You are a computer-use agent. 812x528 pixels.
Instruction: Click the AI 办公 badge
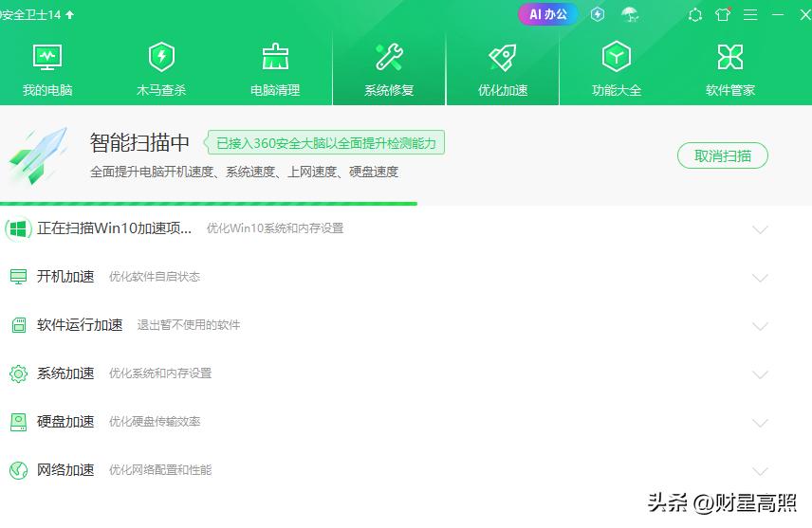click(548, 14)
